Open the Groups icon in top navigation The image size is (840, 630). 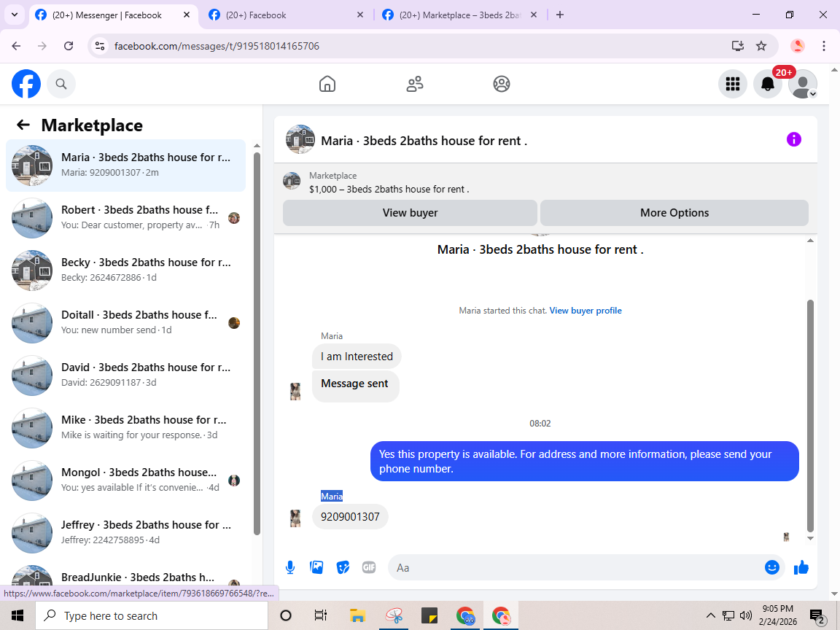point(502,84)
